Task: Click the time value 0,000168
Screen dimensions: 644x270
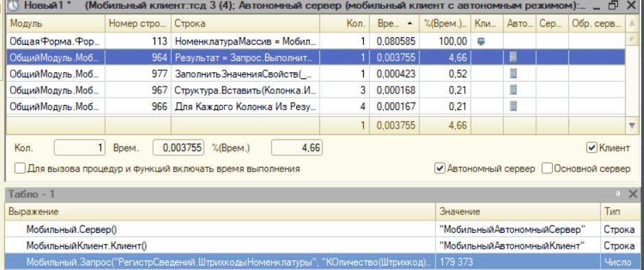Action: coord(396,91)
